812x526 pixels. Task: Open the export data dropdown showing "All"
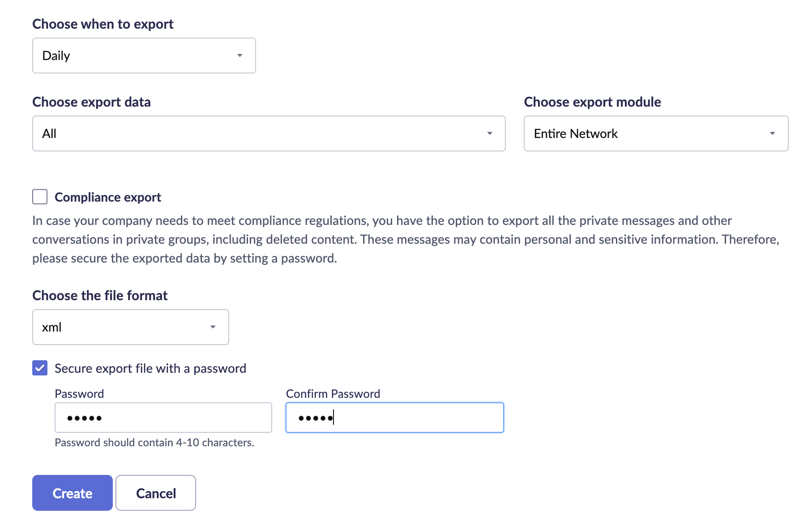269,134
